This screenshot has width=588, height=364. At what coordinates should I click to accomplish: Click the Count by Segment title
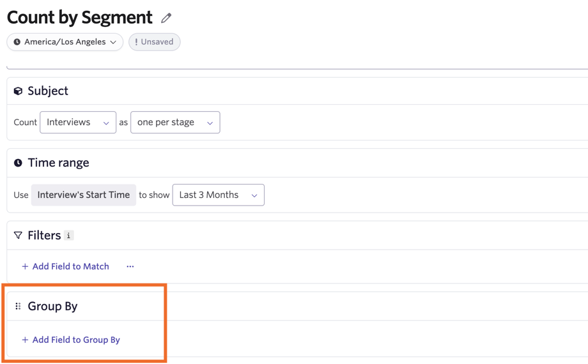[x=79, y=18]
